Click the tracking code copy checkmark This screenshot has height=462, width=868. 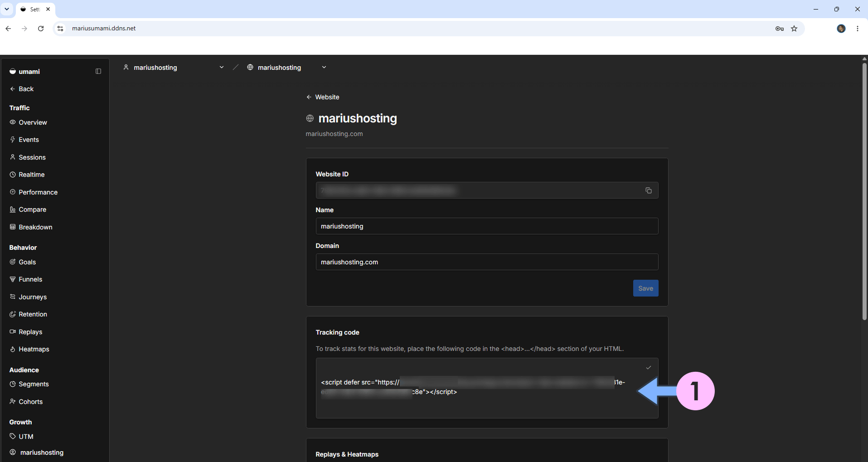649,368
